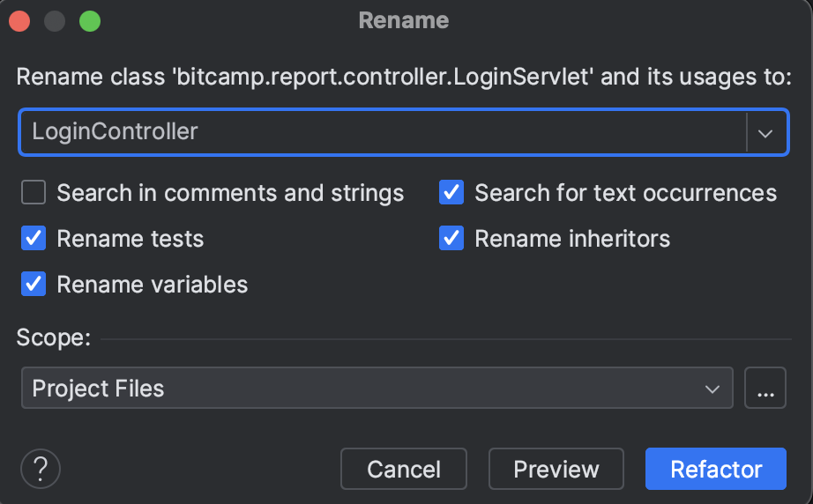Click into the LoginController name field
The height and width of the screenshot is (504, 813).
(x=383, y=132)
